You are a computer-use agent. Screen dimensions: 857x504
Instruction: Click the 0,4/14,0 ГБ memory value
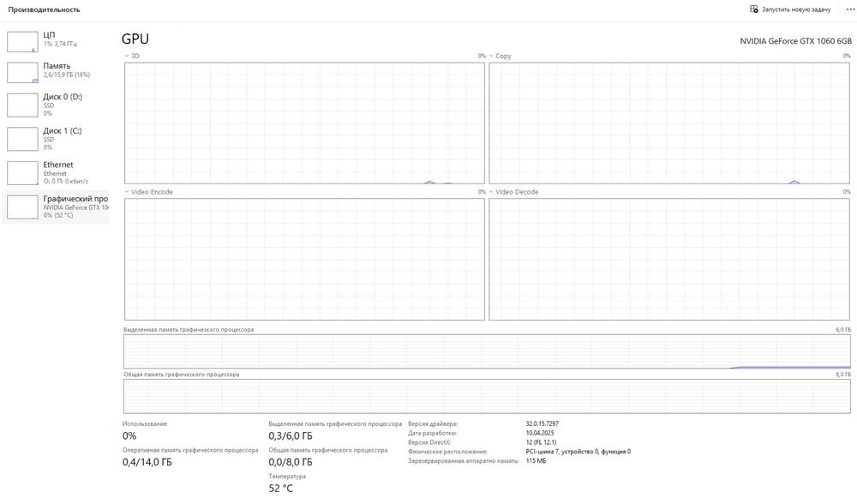tap(147, 462)
